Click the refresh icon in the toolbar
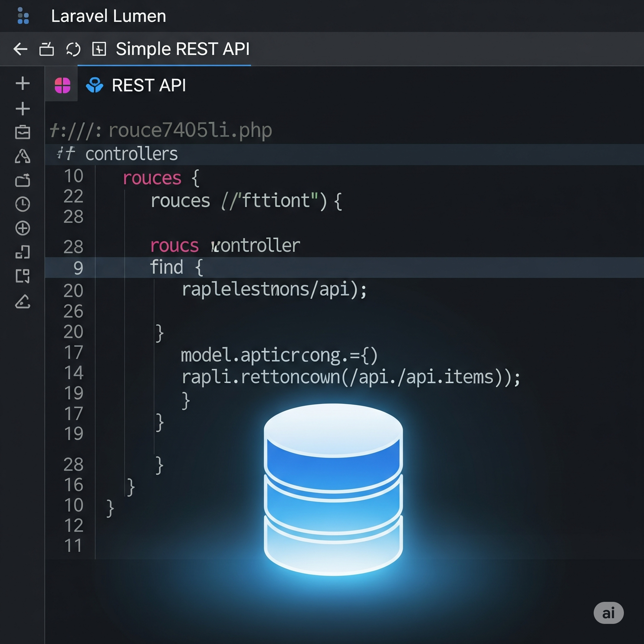The height and width of the screenshot is (644, 644). [x=73, y=49]
